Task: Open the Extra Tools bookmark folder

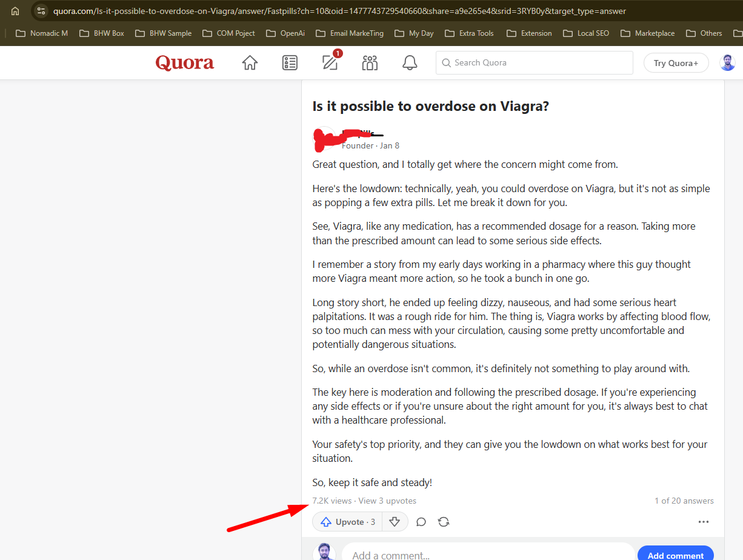Action: (x=469, y=33)
